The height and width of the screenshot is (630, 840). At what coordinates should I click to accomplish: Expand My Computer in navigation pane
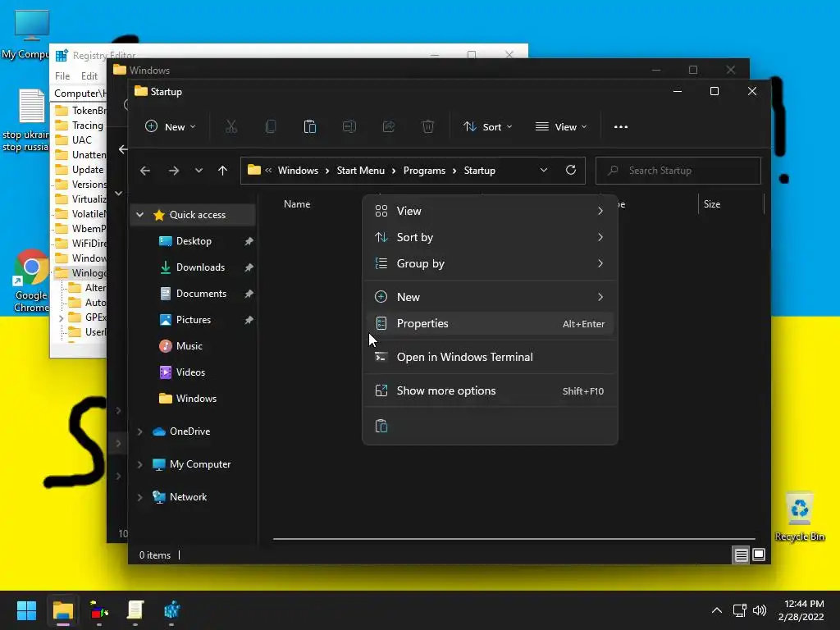coord(139,464)
